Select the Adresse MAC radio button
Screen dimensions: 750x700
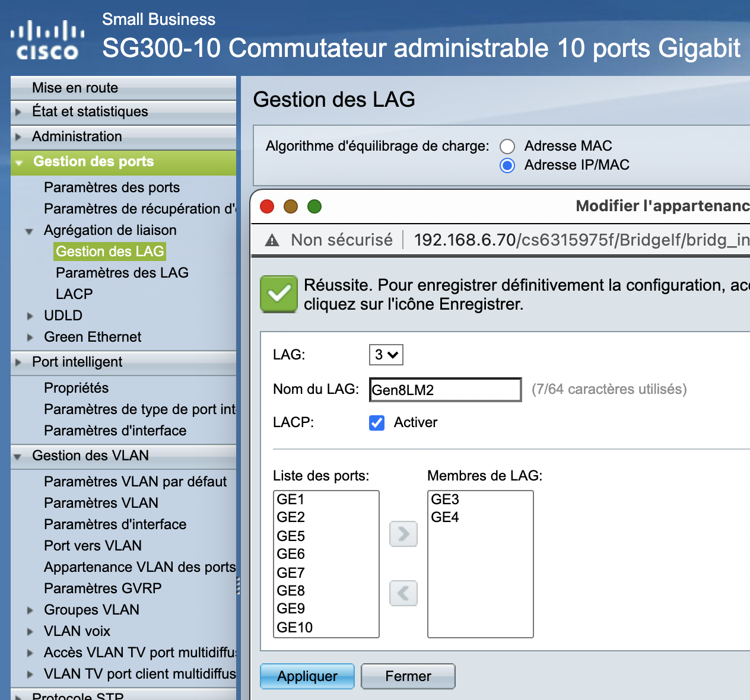point(507,147)
